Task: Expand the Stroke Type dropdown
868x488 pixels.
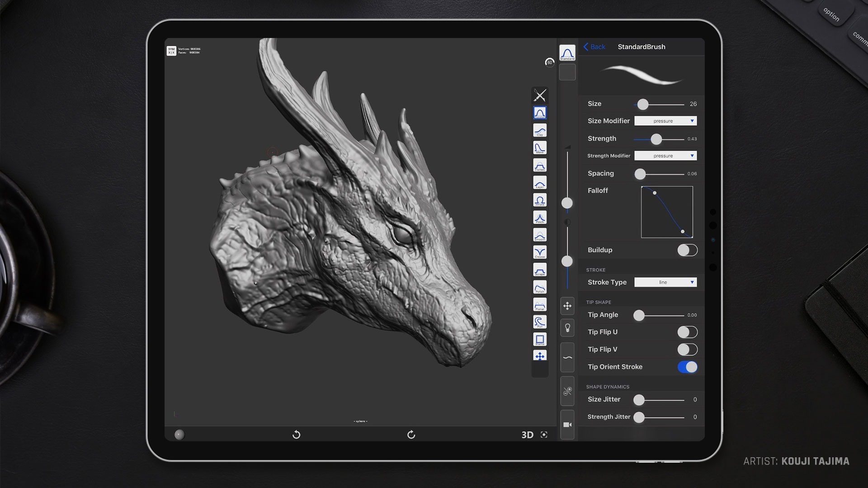Action: pyautogui.click(x=665, y=282)
